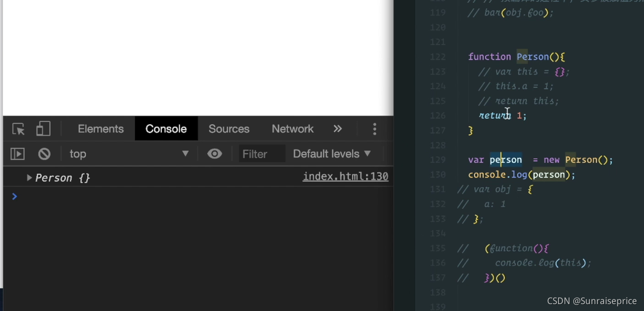The height and width of the screenshot is (311, 644).
Task: Open the Default levels dropdown
Action: tap(332, 154)
